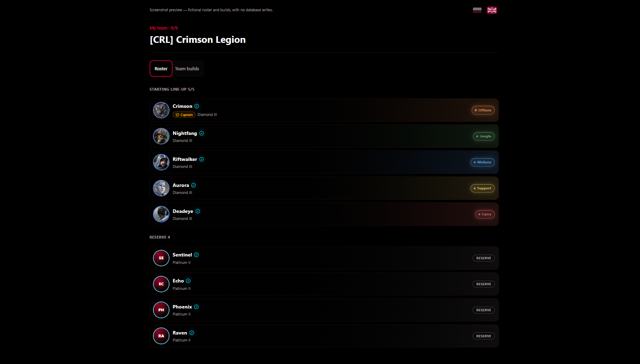This screenshot has height=364, width=640.
Task: Click the verified check icon beside Sentinel
Action: coord(196,255)
